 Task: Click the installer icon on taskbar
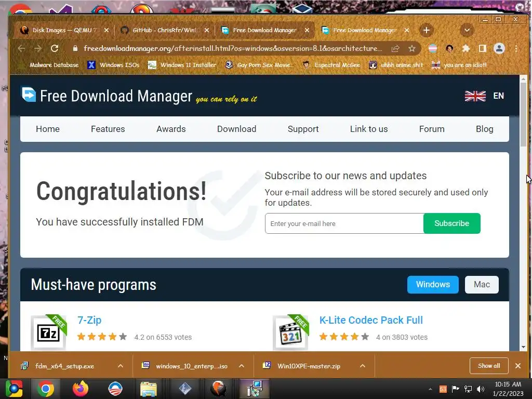[x=255, y=389]
